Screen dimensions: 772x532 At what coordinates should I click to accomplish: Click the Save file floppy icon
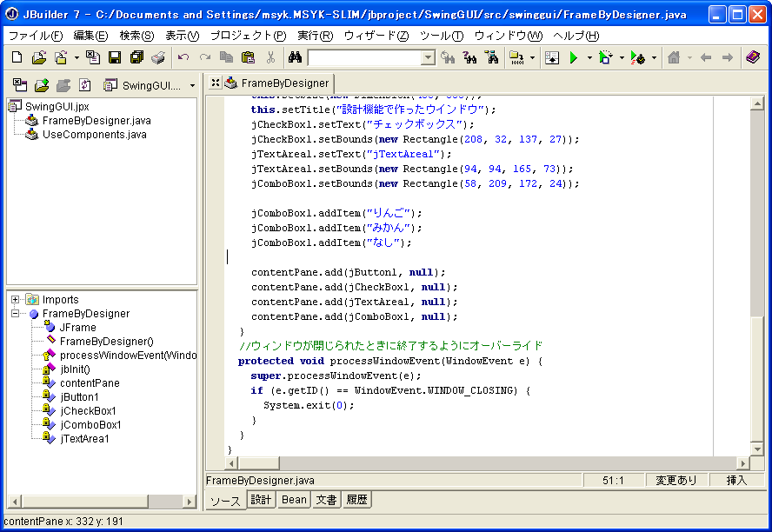[115, 57]
